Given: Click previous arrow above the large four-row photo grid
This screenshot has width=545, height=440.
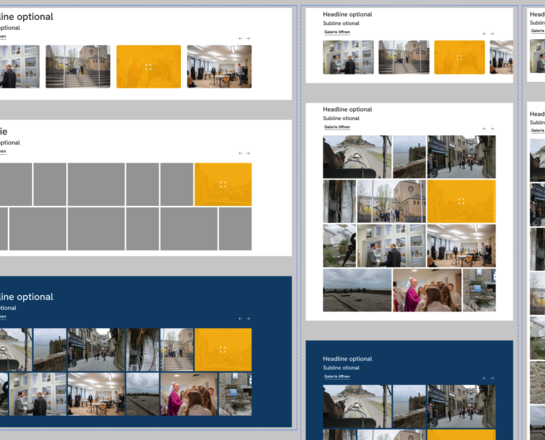Looking at the screenshot, I should point(484,129).
